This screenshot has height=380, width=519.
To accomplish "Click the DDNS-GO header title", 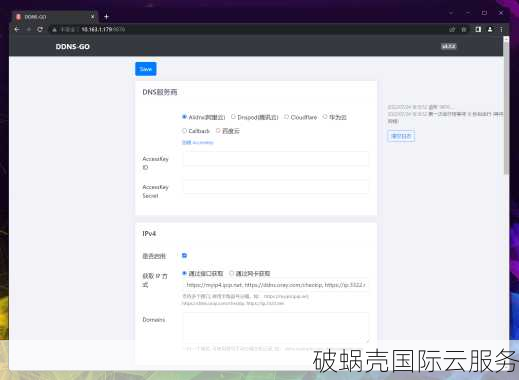I will 73,46.
